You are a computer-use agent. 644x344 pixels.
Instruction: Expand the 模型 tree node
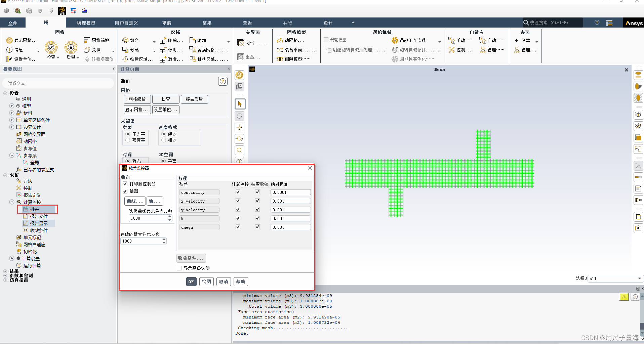(11, 106)
